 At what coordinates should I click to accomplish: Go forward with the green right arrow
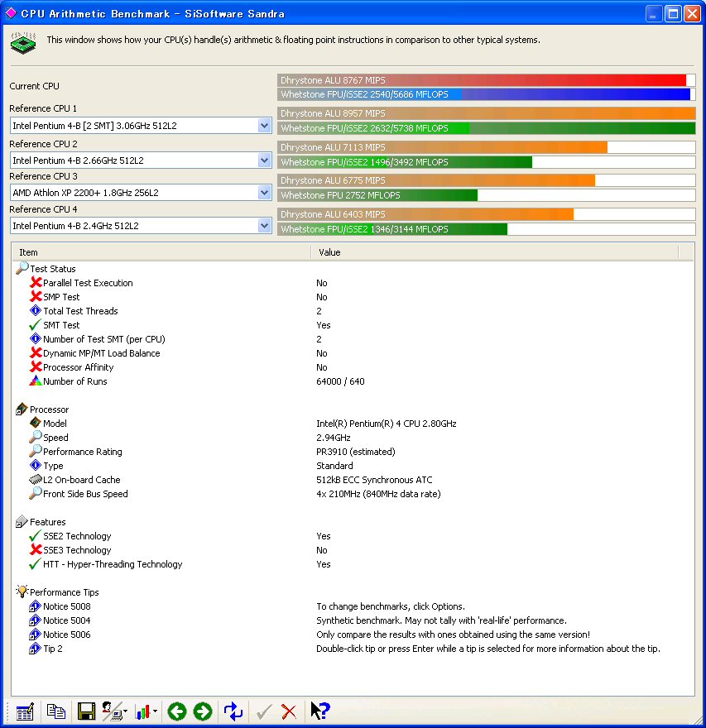click(203, 711)
